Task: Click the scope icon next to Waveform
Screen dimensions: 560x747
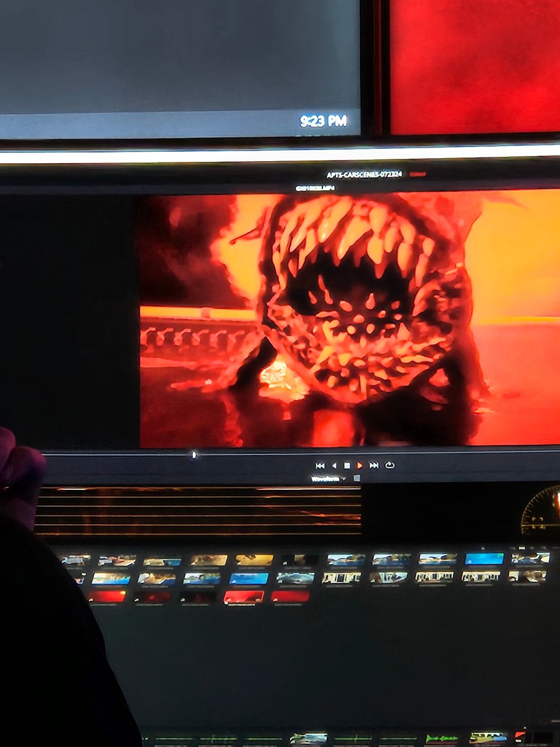Action: click(357, 478)
